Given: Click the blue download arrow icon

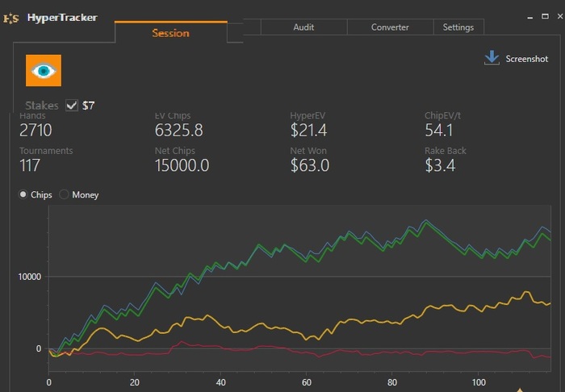Looking at the screenshot, I should [492, 58].
